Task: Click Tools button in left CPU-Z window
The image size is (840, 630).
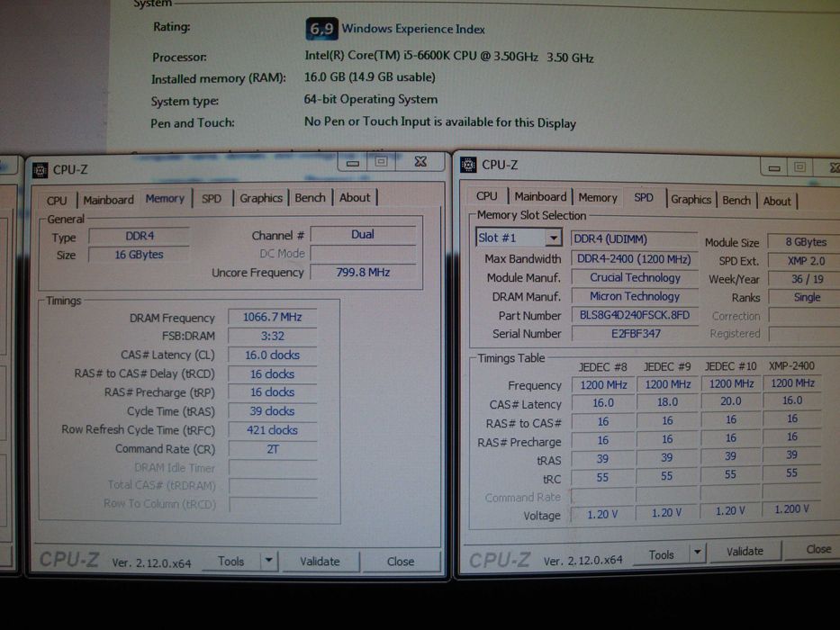Action: [230, 561]
